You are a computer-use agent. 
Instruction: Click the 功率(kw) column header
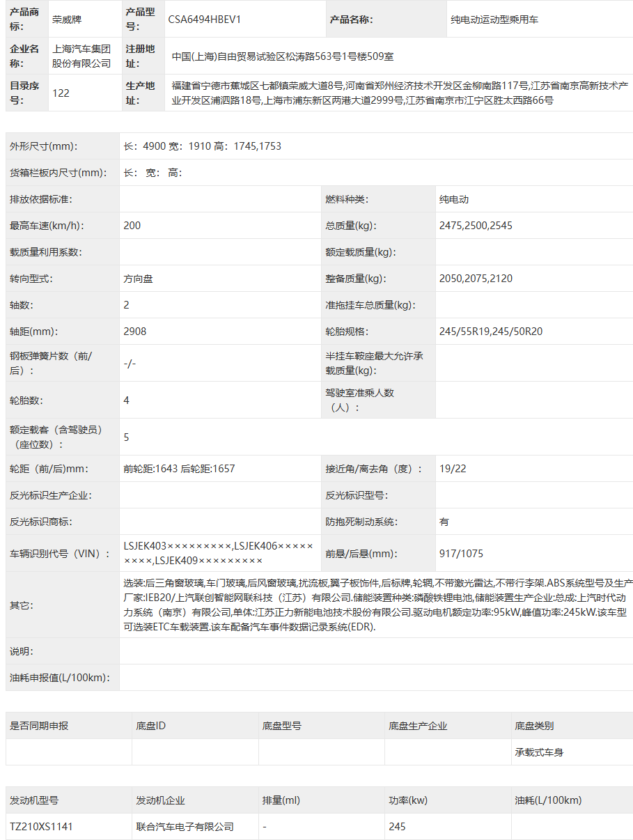click(408, 800)
